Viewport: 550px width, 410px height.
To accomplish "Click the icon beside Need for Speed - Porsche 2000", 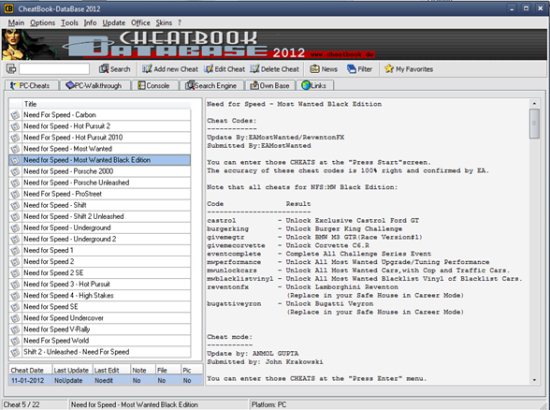I will 15,172.
